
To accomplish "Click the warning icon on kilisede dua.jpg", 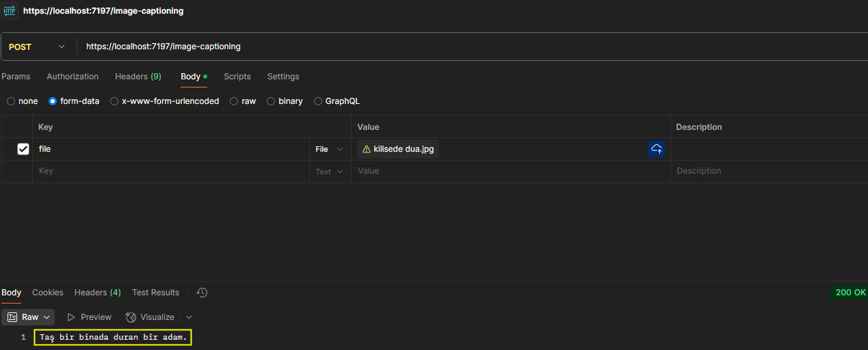I will pos(367,149).
